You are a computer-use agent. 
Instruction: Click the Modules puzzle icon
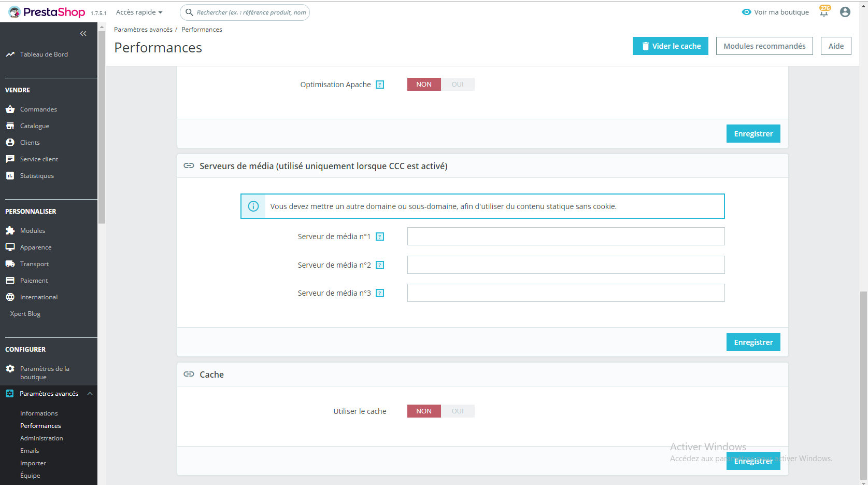click(10, 230)
